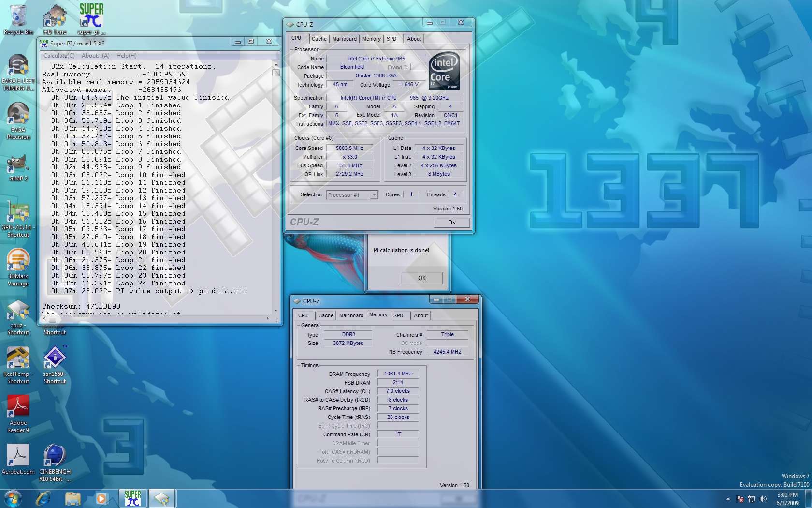Click the taskbar clock showing 3:01 PM
The height and width of the screenshot is (508, 812).
coord(787,499)
